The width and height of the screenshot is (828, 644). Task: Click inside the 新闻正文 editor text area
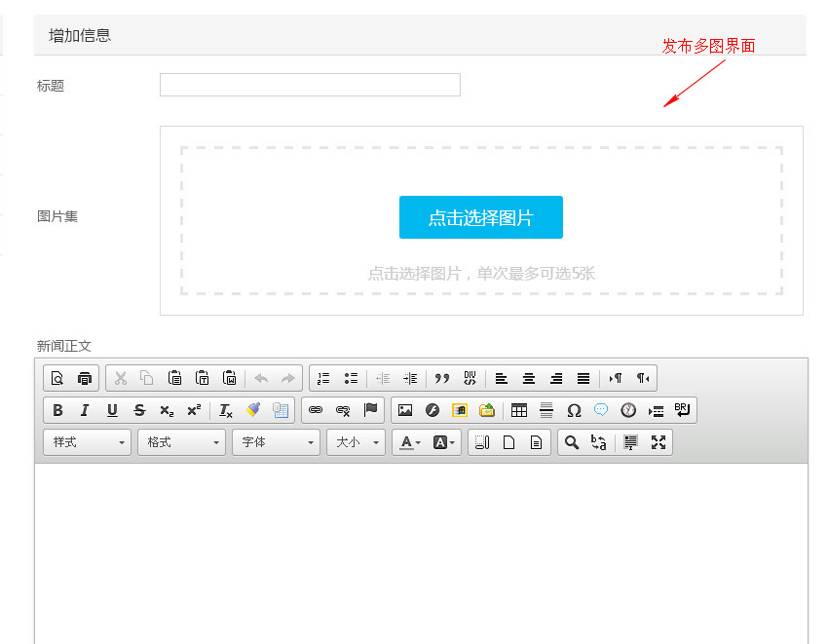tap(421, 553)
